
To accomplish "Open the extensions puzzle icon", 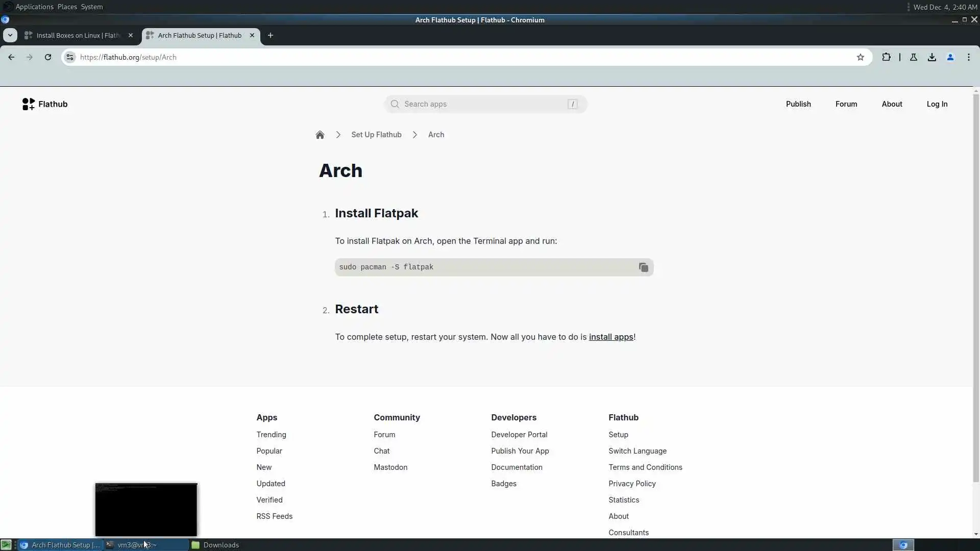I will 886,57.
